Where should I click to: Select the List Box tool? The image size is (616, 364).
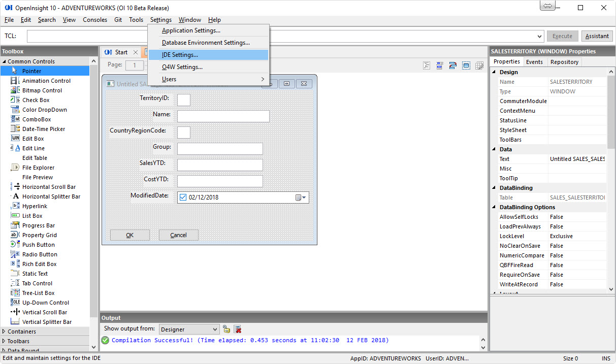(x=45, y=216)
